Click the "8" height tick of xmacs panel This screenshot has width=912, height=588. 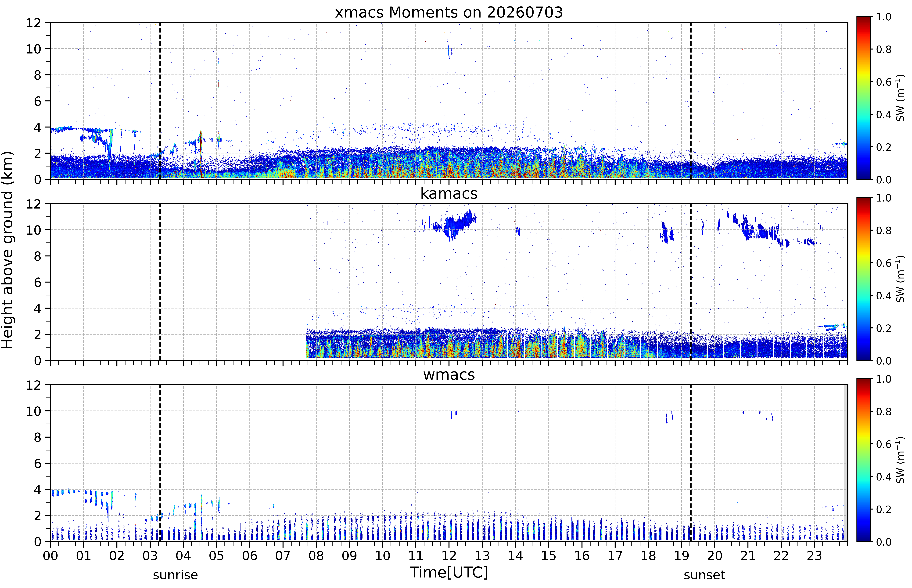coord(37,75)
